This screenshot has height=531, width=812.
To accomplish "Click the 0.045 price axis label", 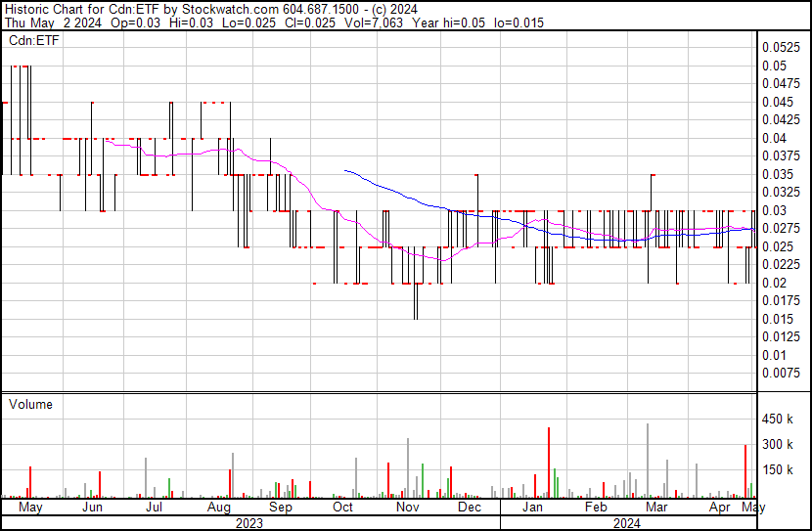I will click(778, 102).
